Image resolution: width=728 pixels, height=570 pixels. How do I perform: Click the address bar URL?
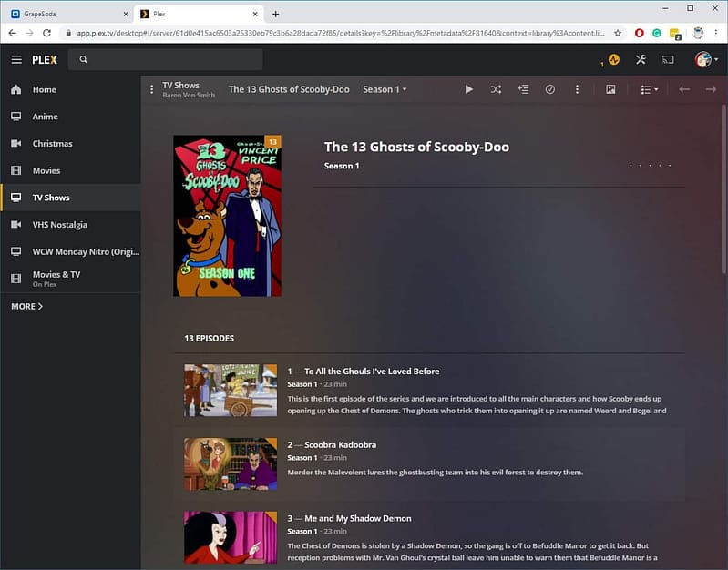(x=341, y=33)
